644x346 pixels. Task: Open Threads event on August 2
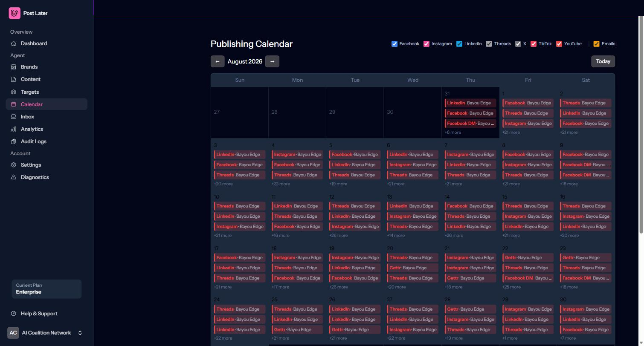[586, 103]
